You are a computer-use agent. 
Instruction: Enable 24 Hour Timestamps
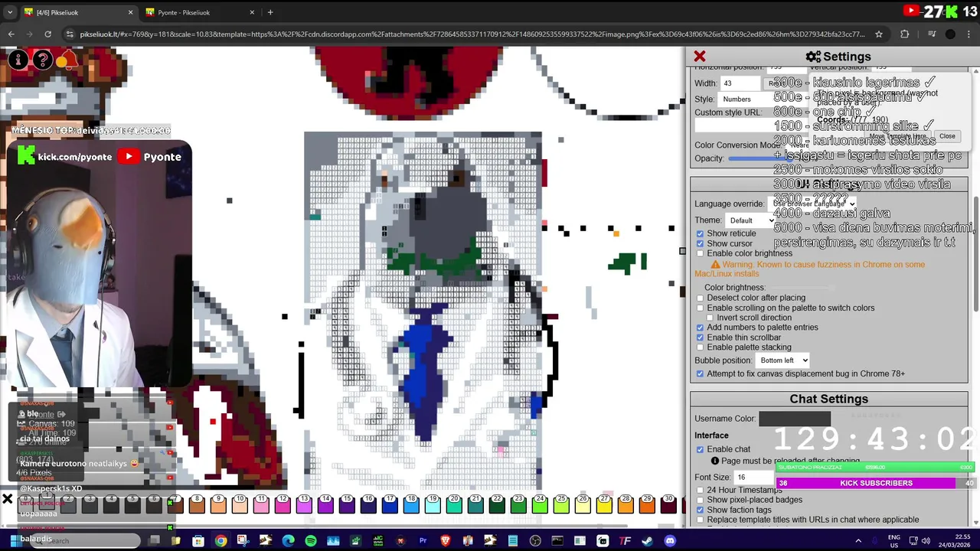(700, 490)
